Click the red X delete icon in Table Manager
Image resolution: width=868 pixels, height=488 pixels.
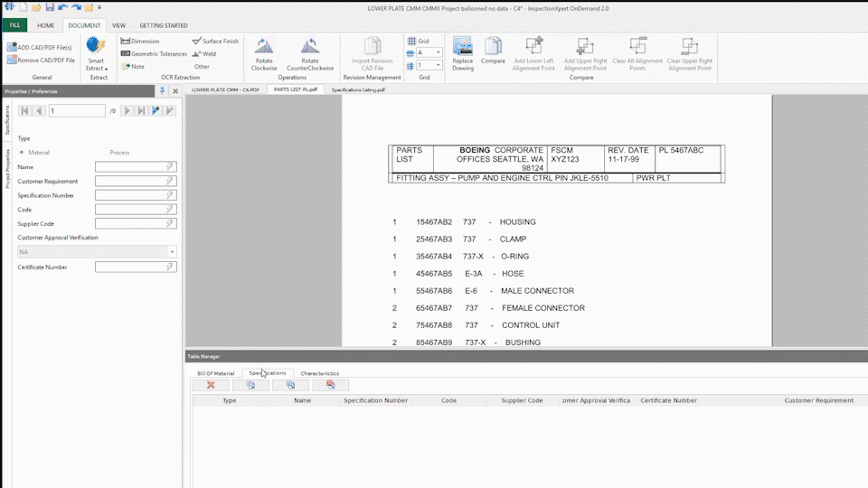click(211, 385)
